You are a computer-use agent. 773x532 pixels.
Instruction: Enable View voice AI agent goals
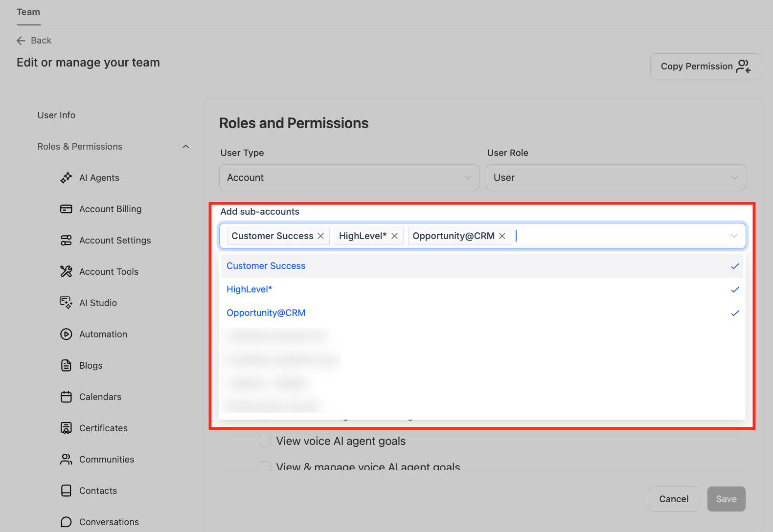point(265,441)
